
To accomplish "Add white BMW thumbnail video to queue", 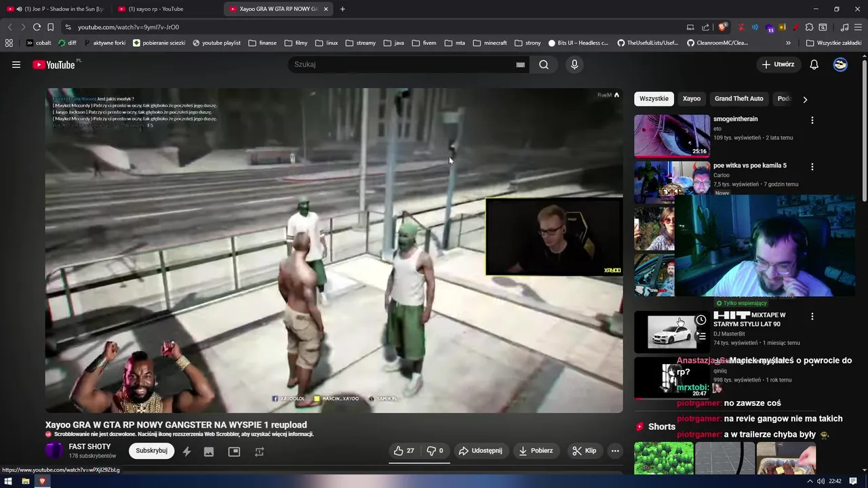I will pos(701,335).
